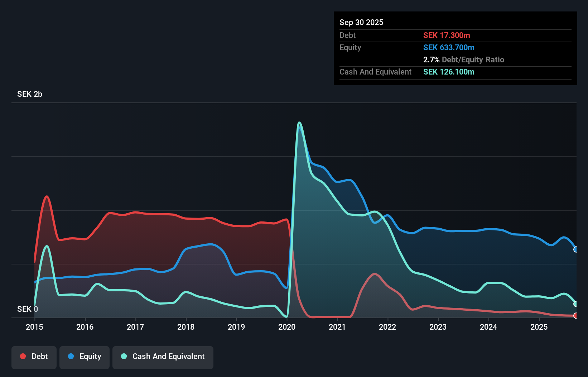This screenshot has height=377, width=588.
Task: Click the Sep 30 2025 tooltip date
Action: pyautogui.click(x=361, y=22)
